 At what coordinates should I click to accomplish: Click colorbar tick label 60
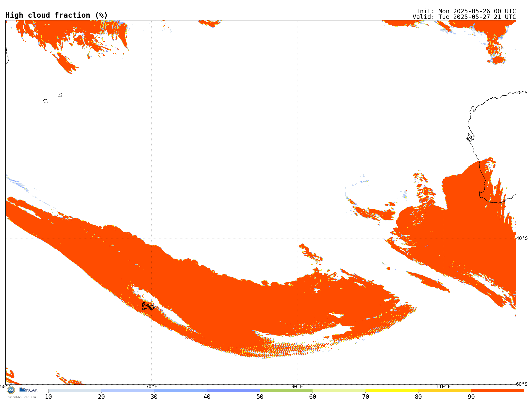coord(313,397)
